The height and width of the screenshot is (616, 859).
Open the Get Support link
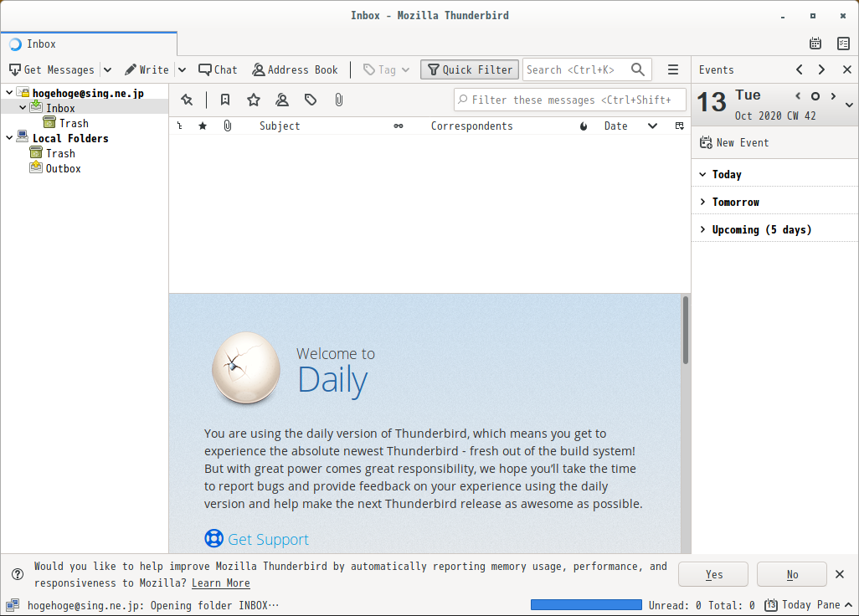[x=268, y=539]
